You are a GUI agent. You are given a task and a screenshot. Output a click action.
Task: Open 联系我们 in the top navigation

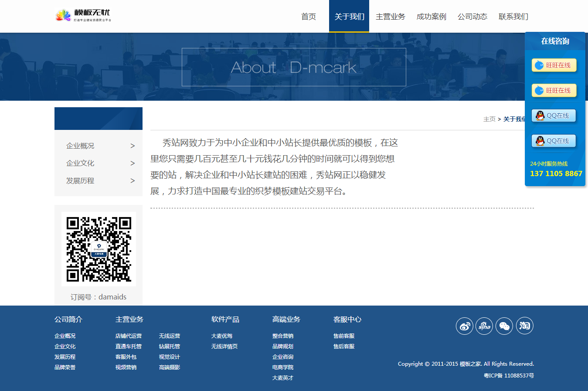click(513, 17)
